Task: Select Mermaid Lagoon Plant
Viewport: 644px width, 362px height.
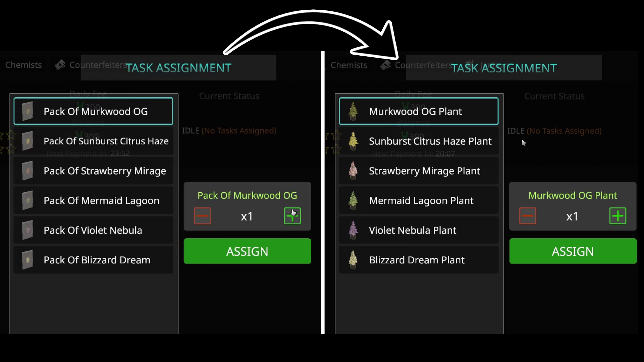Action: pos(419,200)
